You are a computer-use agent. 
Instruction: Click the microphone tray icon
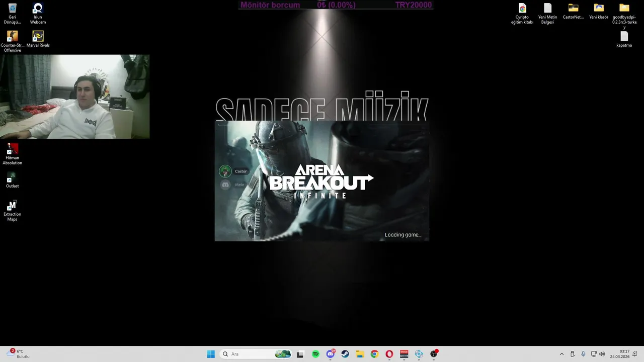tap(583, 354)
